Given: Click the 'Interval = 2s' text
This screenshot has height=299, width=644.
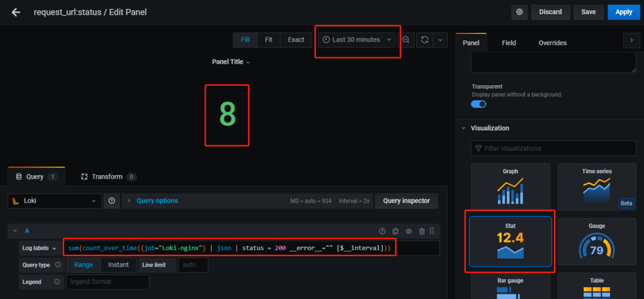Looking at the screenshot, I should (355, 201).
